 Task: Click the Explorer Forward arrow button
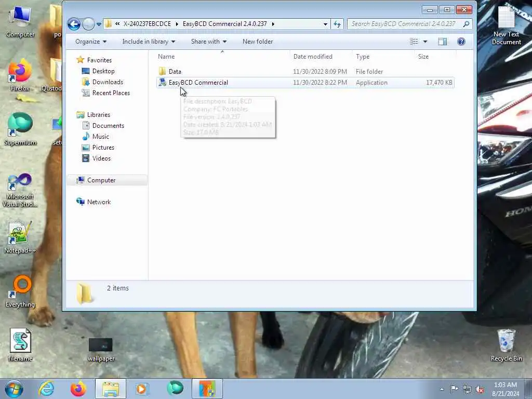tap(88, 24)
